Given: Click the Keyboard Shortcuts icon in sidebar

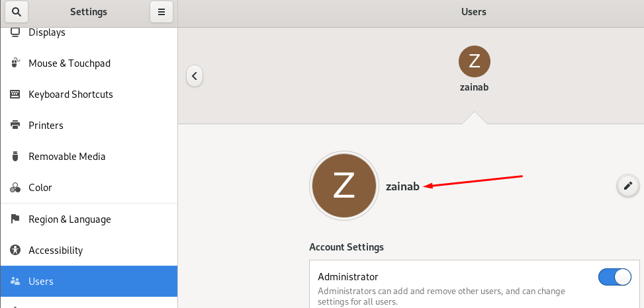Looking at the screenshot, I should [x=15, y=95].
